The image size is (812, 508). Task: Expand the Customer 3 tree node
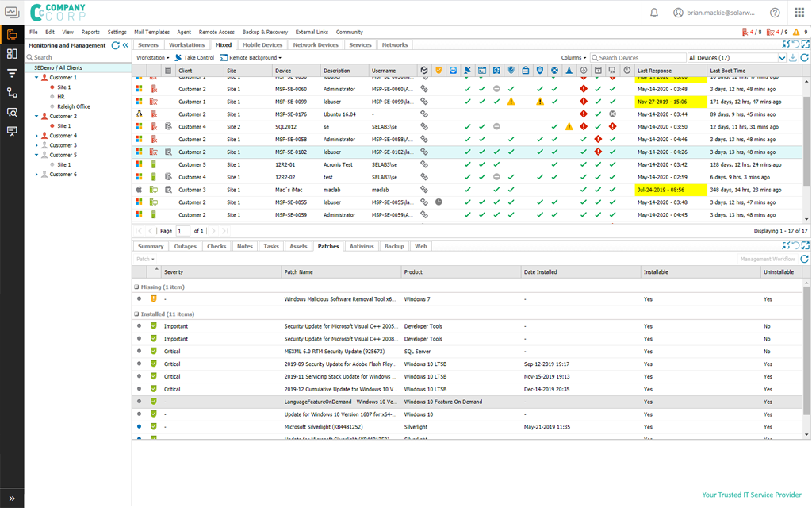click(x=36, y=145)
